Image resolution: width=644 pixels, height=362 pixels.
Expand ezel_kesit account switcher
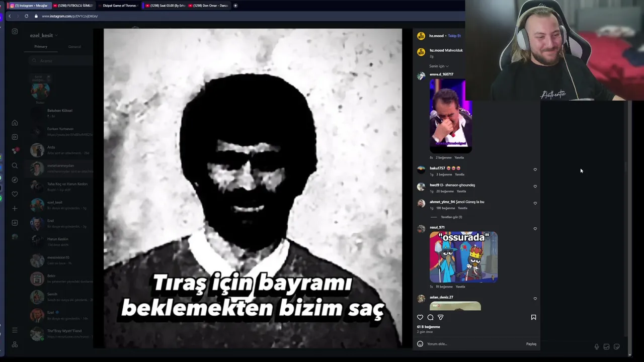tap(44, 35)
